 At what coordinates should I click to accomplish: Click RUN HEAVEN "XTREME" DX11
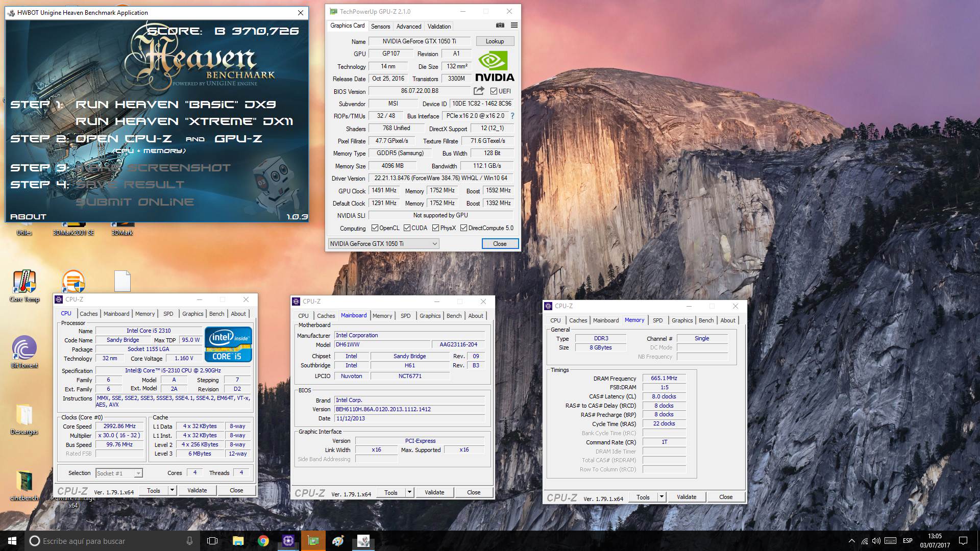(x=184, y=121)
